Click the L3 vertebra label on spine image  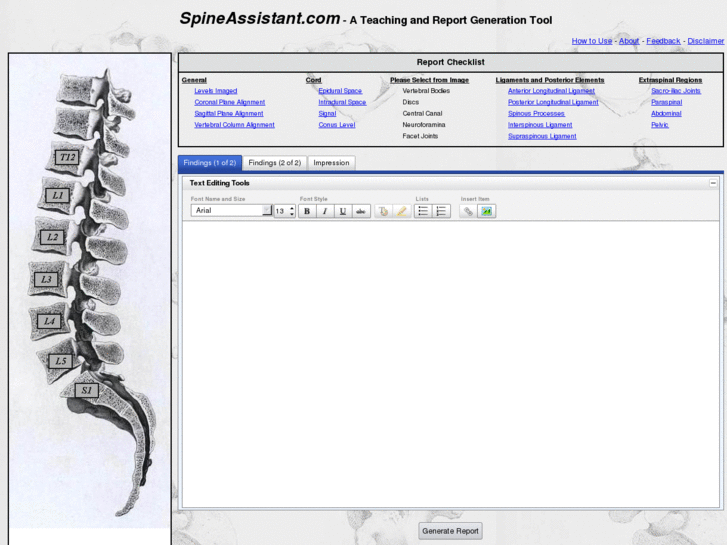[x=46, y=279]
